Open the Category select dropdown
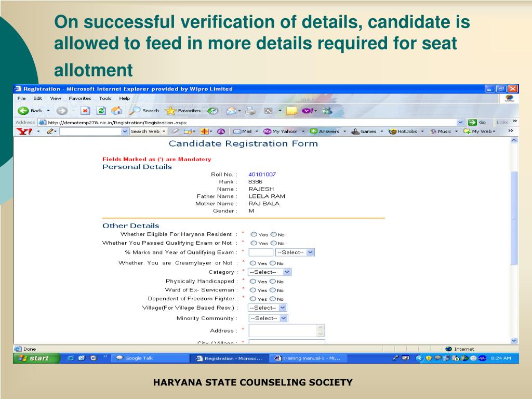The image size is (532, 399). click(x=270, y=272)
